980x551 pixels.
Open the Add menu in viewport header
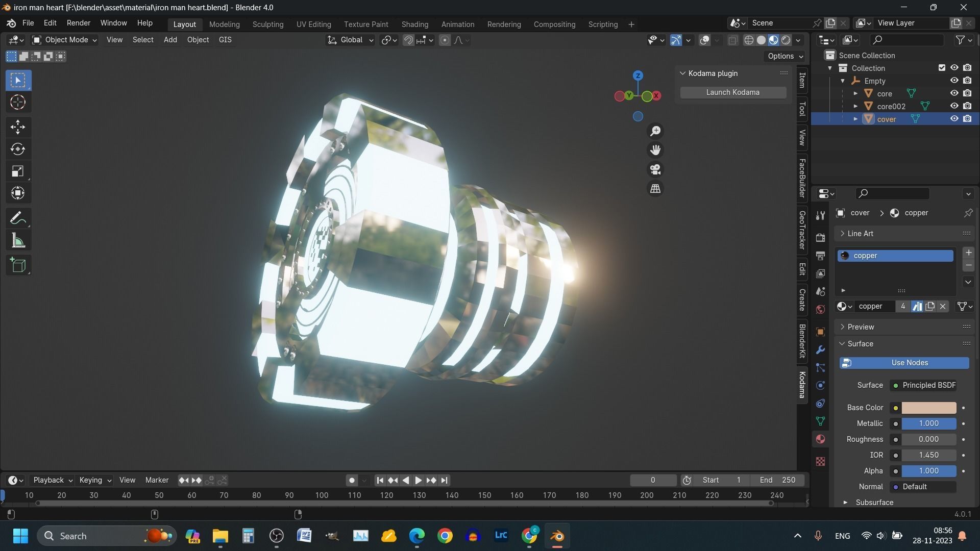170,40
